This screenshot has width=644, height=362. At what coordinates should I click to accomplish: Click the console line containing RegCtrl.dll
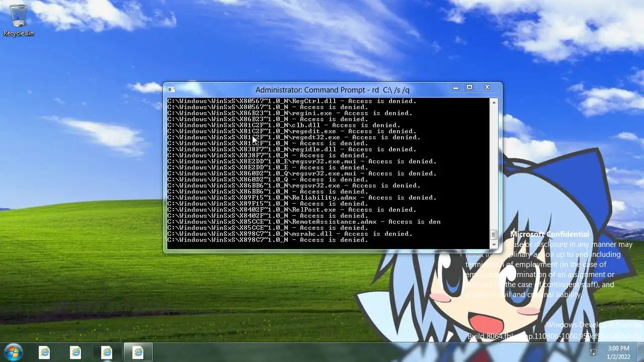click(292, 101)
